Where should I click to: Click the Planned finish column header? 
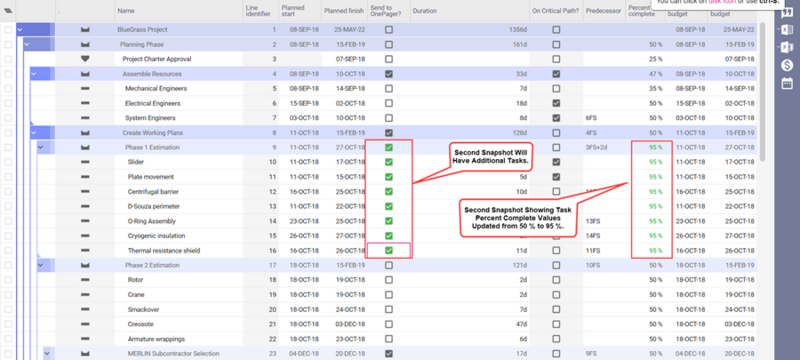tap(344, 10)
